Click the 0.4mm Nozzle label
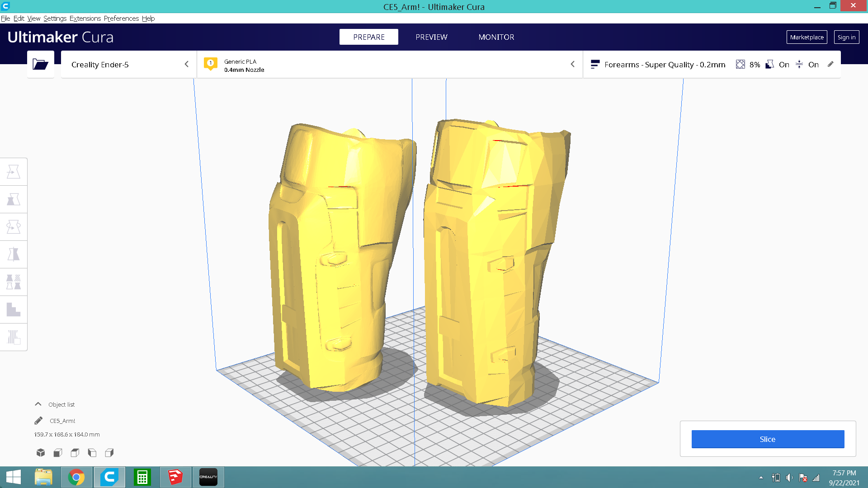 pos(244,70)
